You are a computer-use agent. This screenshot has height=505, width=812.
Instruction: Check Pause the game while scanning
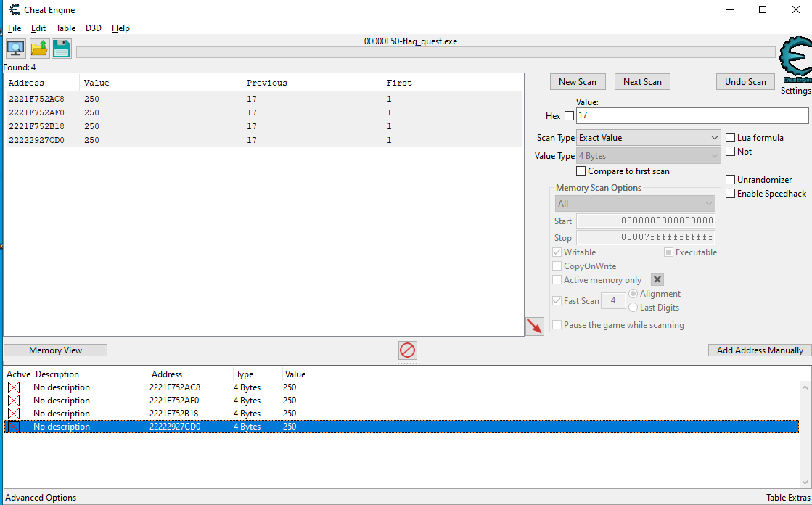[x=557, y=325]
